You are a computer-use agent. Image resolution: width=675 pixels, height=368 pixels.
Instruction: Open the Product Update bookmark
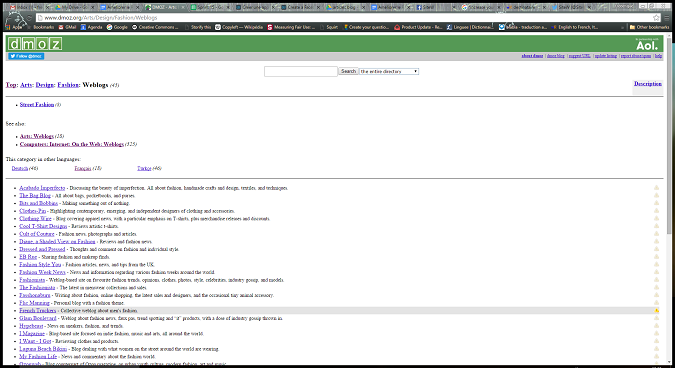click(x=418, y=27)
